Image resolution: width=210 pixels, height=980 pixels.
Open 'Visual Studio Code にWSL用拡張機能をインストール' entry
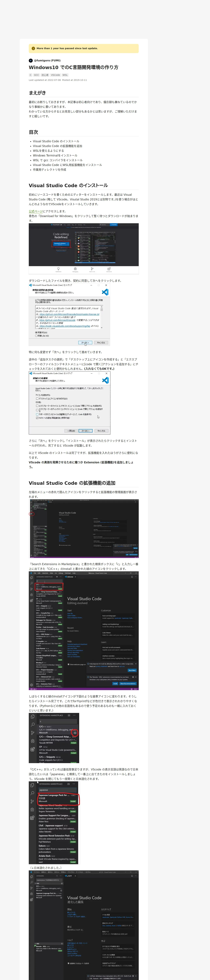point(67,165)
